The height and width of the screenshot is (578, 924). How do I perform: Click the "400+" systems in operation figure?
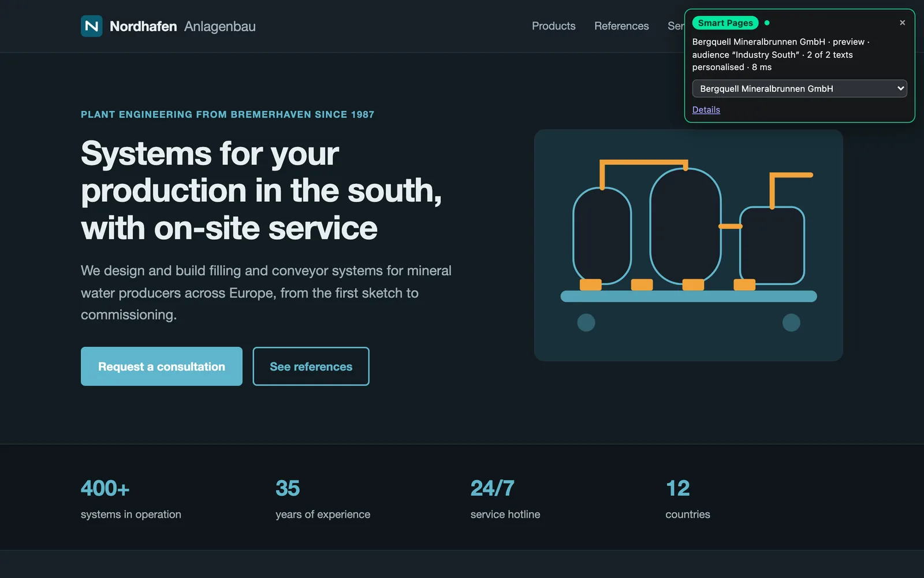point(105,488)
